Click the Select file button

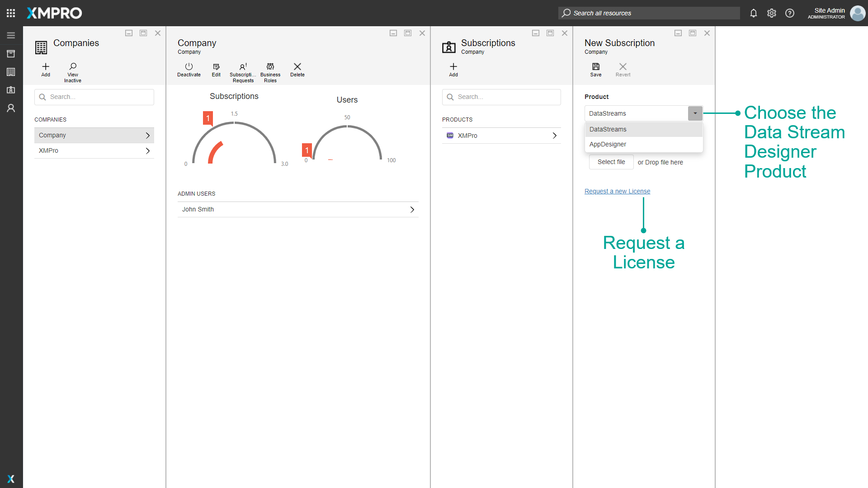[x=611, y=162]
